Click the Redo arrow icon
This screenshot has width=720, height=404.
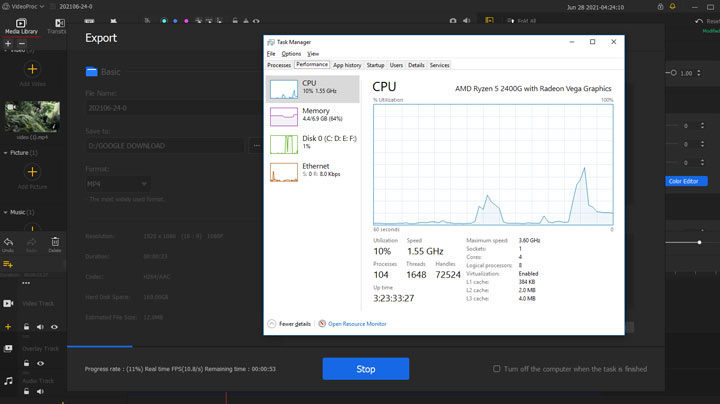coord(31,242)
